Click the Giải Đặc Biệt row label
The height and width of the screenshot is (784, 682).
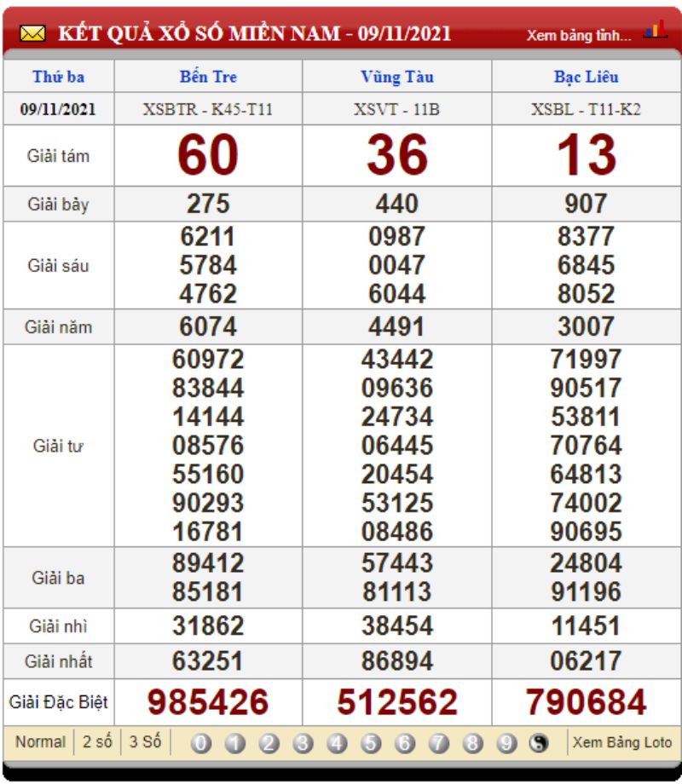coord(59,702)
